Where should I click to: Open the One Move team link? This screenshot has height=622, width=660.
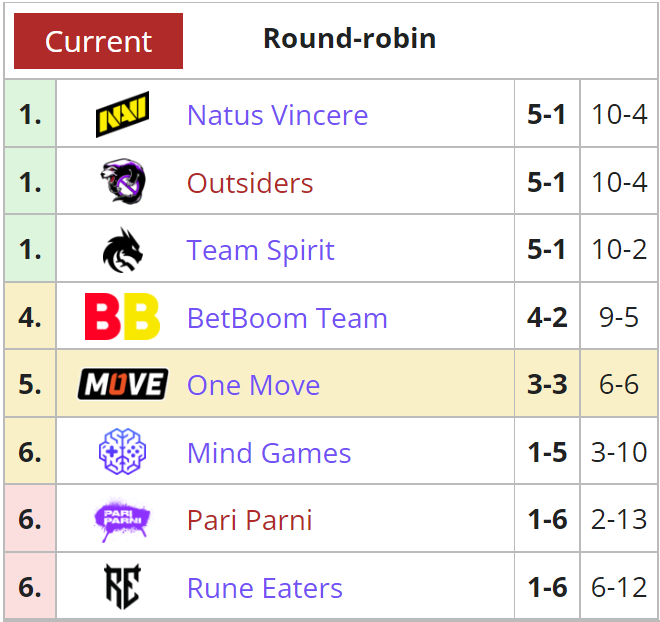253,385
